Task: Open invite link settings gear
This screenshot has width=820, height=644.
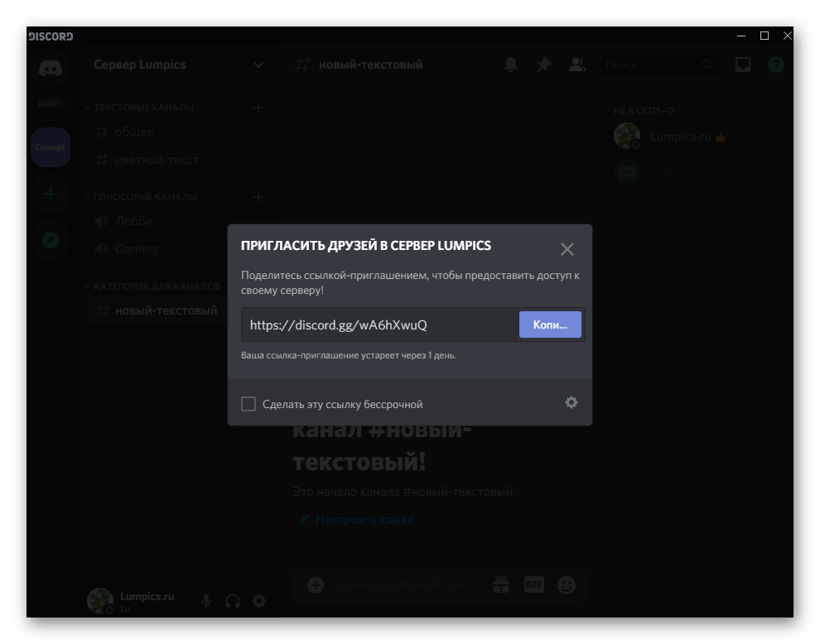Action: 571,402
